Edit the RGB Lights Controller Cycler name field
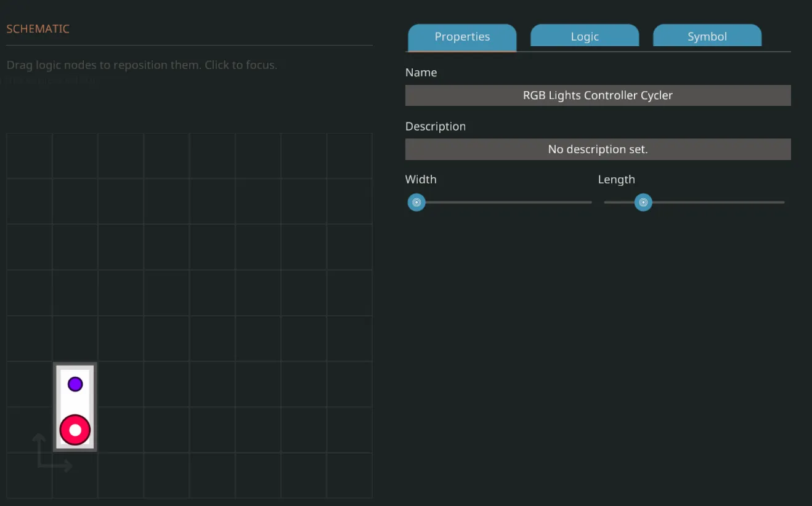This screenshot has height=506, width=812. pyautogui.click(x=598, y=95)
